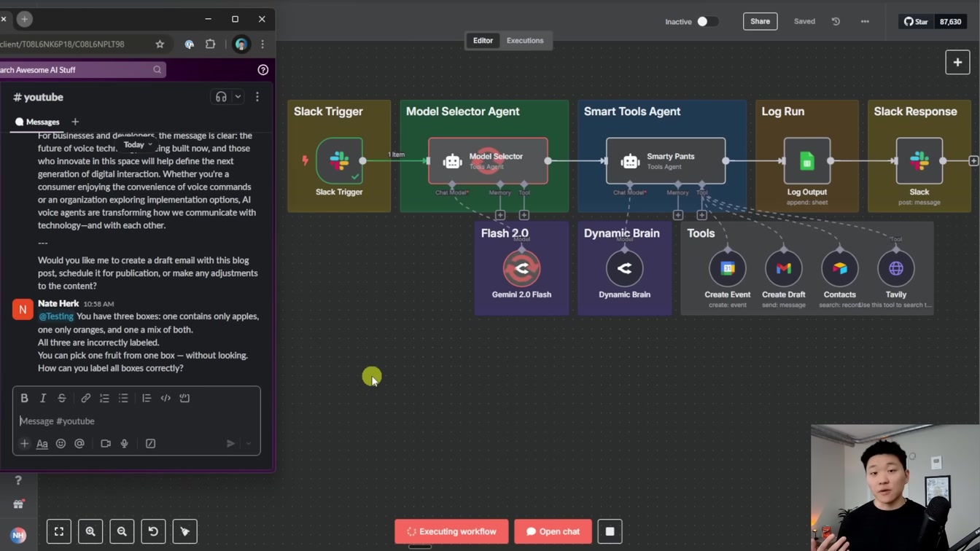Switch to the Executions tab
The image size is (980, 551).
(525, 41)
